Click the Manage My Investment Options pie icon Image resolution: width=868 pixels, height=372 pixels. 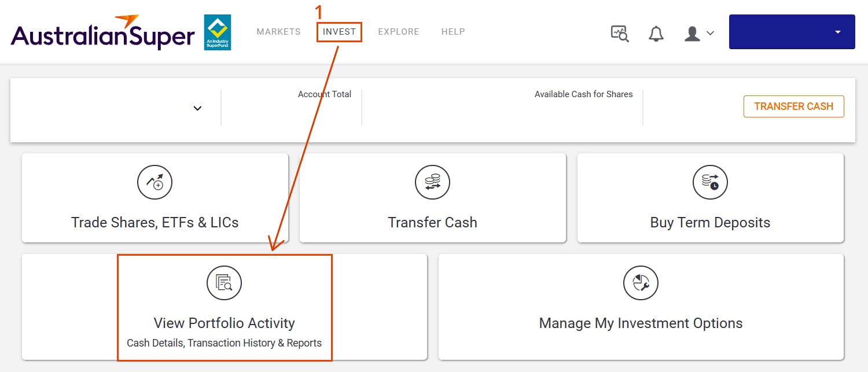[x=641, y=283]
